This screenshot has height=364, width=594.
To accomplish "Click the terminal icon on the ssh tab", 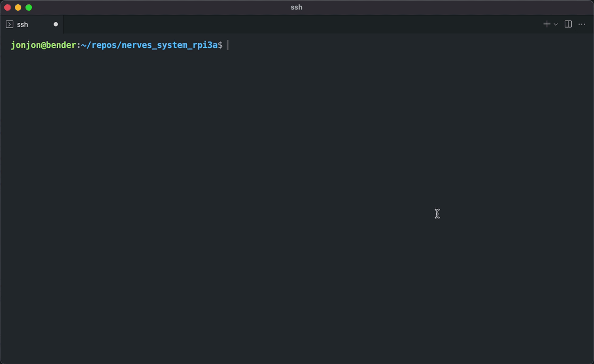I will 10,24.
